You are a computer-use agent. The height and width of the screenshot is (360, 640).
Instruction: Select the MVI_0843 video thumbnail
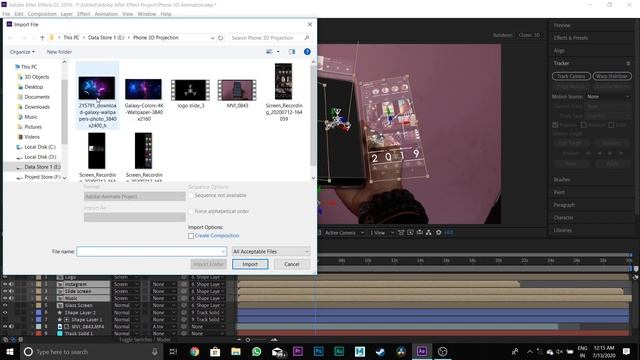point(237,90)
